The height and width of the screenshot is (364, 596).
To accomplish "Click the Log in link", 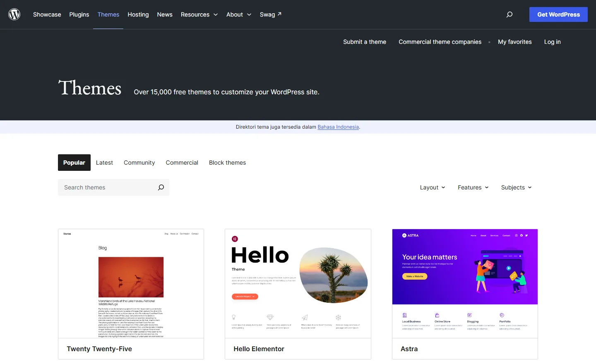I will click(553, 42).
